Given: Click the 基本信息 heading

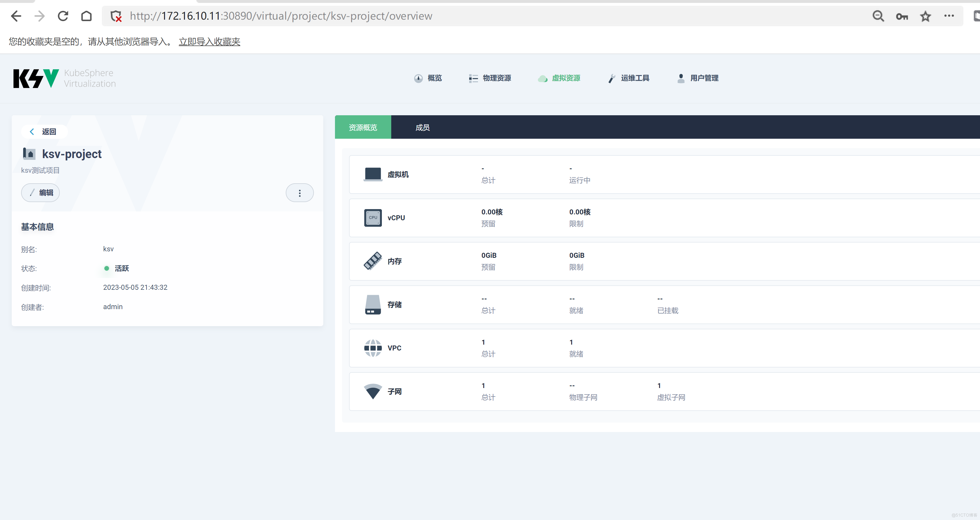Looking at the screenshot, I should (x=37, y=227).
